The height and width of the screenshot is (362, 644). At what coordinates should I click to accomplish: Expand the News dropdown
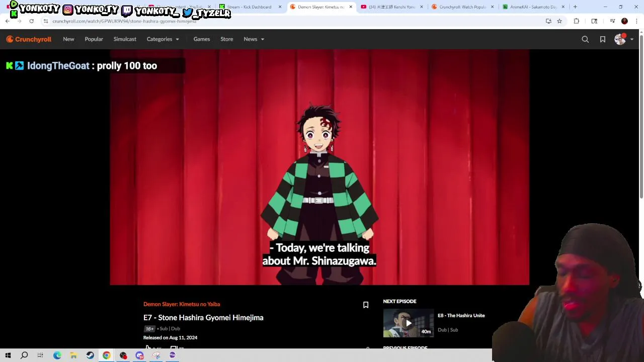point(254,39)
